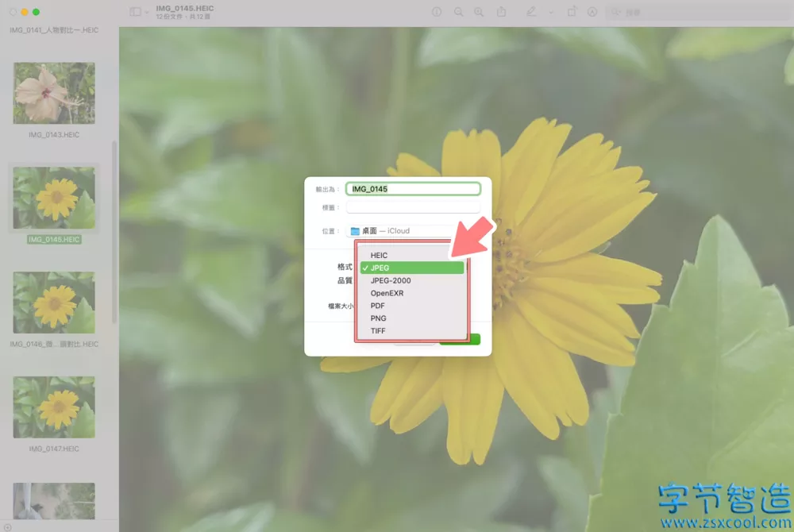Expand the highlight pen options chevron
The width and height of the screenshot is (794, 532).
coord(551,12)
